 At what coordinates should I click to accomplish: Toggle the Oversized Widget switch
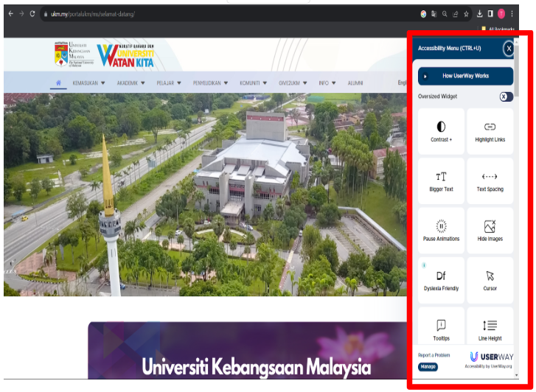(506, 97)
